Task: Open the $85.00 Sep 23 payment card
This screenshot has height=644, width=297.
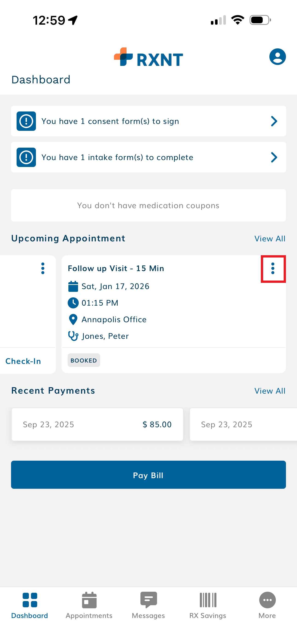Action: 97,424
